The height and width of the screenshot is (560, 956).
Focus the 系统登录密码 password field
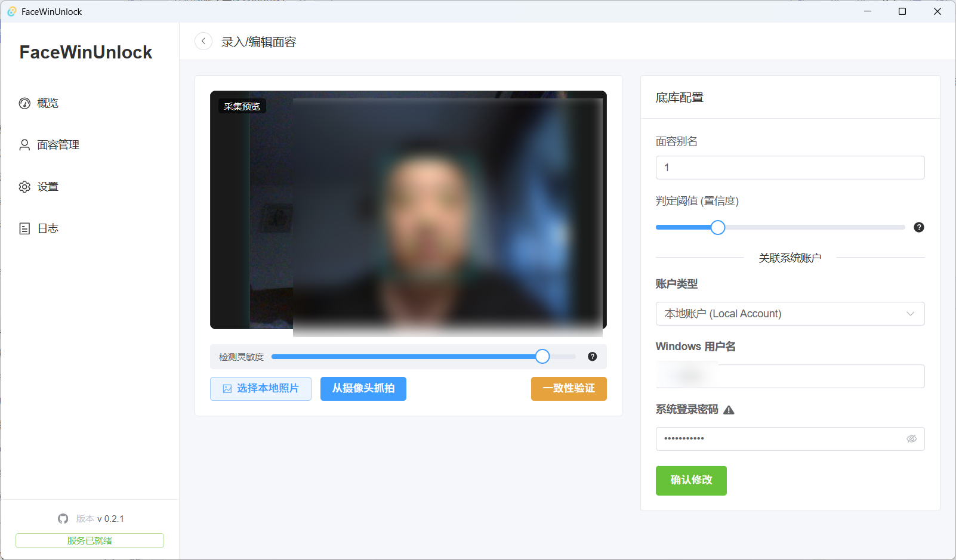(790, 439)
